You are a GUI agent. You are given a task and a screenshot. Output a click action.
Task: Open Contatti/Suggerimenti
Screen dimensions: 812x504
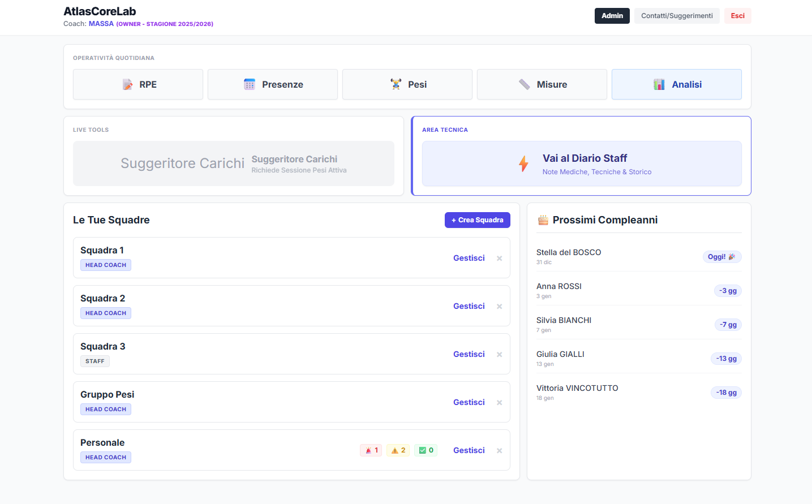click(x=677, y=16)
